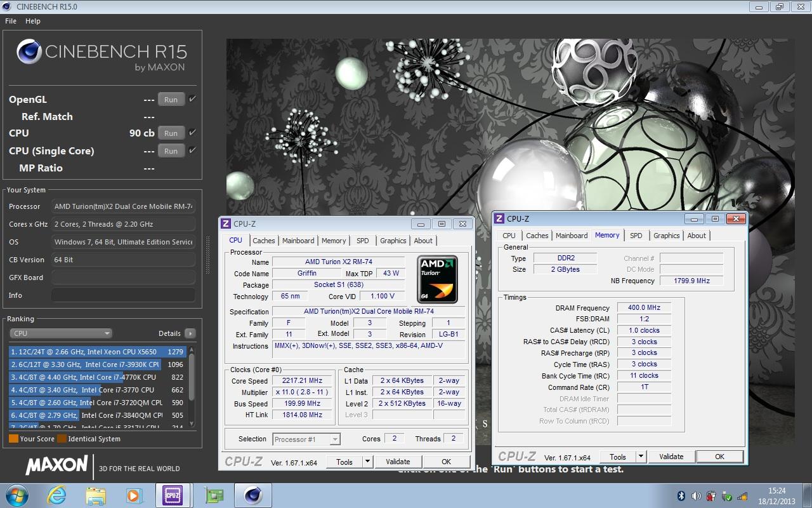
Task: Click the Cinebench sphere logo in header
Action: click(29, 52)
